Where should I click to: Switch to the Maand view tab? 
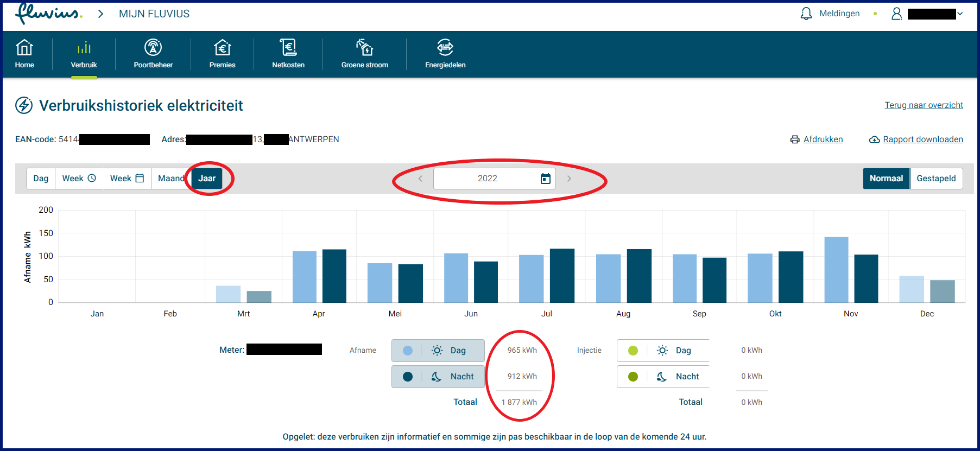[170, 179]
